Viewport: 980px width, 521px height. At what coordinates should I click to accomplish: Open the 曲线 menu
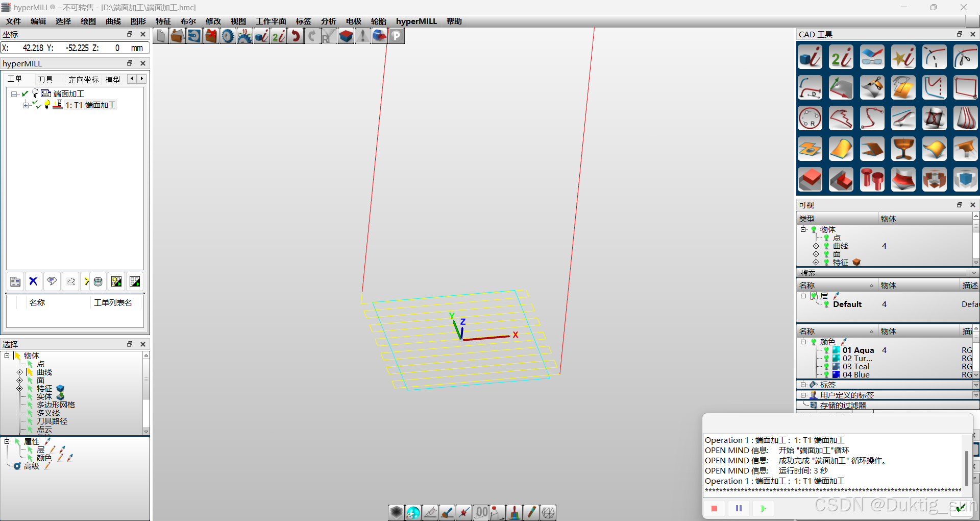[x=113, y=21]
